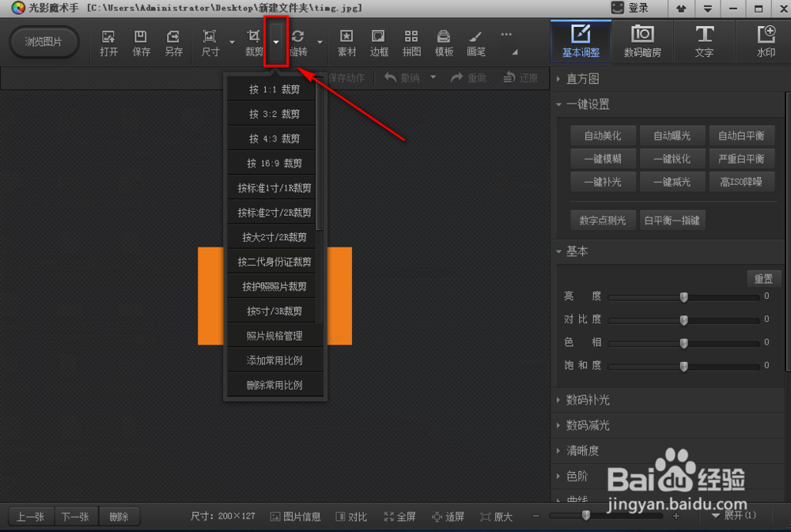The height and width of the screenshot is (532, 791).
Task: Click the 亮度 brightness slider handle
Action: (683, 297)
